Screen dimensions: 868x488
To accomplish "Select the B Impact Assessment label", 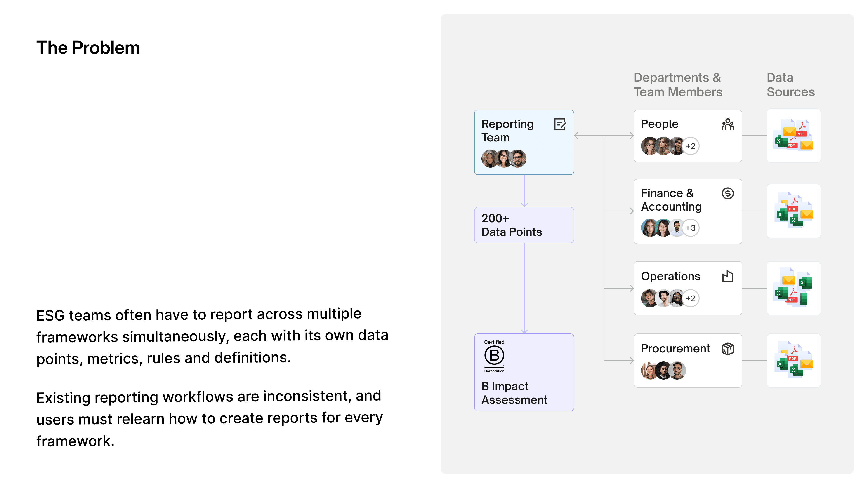I will tap(514, 393).
